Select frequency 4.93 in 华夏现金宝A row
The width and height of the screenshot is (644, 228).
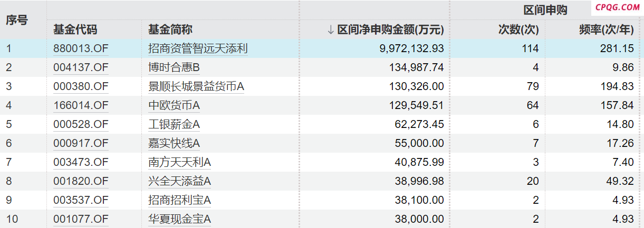623,219
